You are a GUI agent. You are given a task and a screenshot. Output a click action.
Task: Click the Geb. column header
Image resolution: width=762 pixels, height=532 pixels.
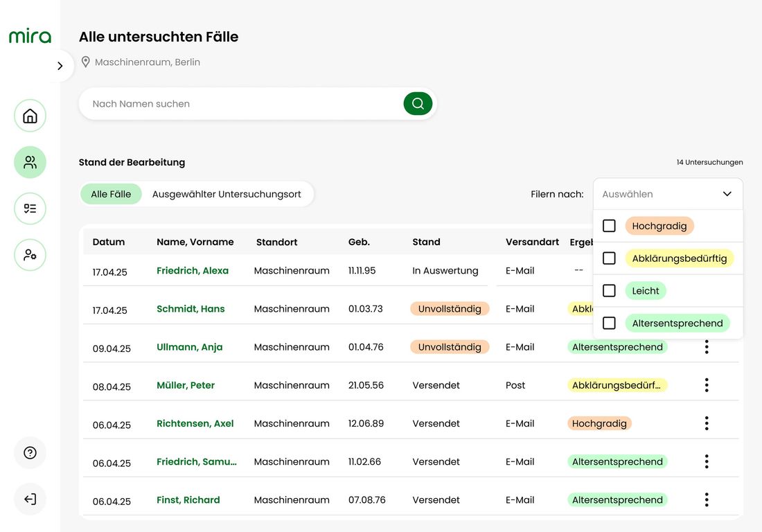pos(359,242)
